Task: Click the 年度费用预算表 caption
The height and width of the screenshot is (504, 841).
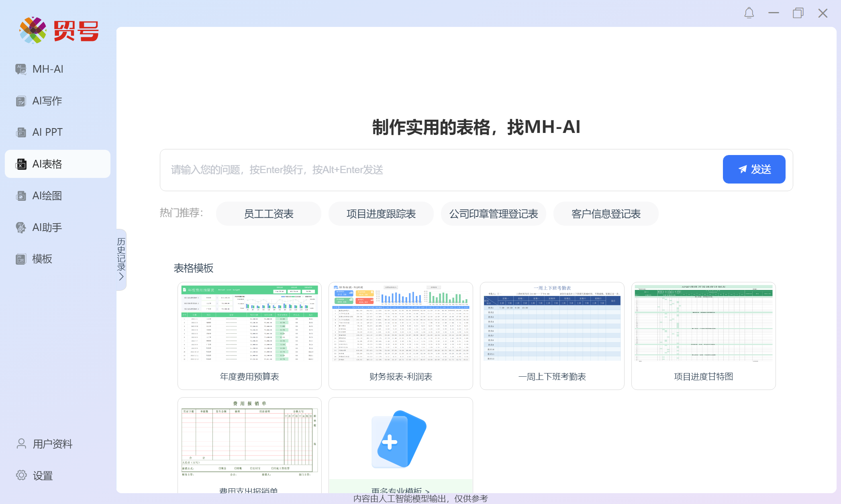Action: tap(249, 377)
